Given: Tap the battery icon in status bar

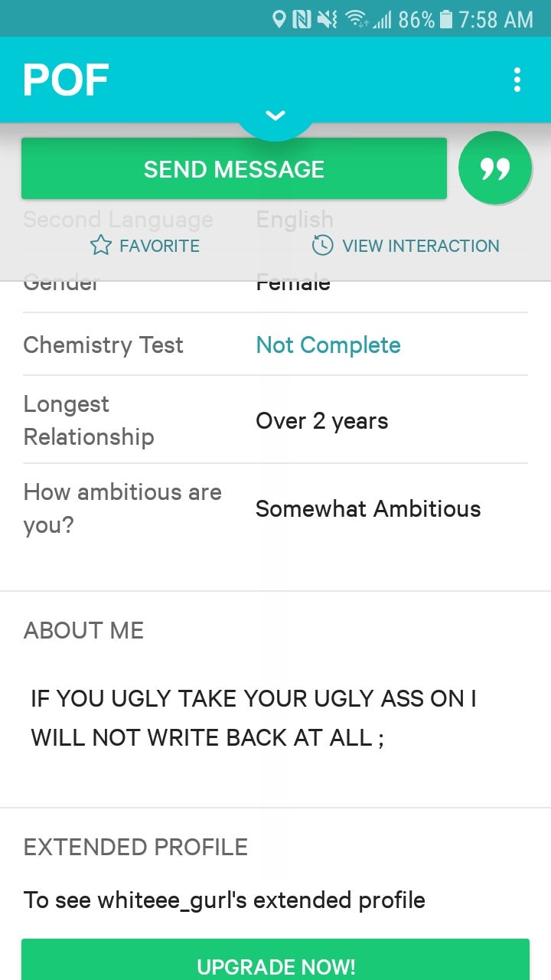Looking at the screenshot, I should (x=447, y=19).
